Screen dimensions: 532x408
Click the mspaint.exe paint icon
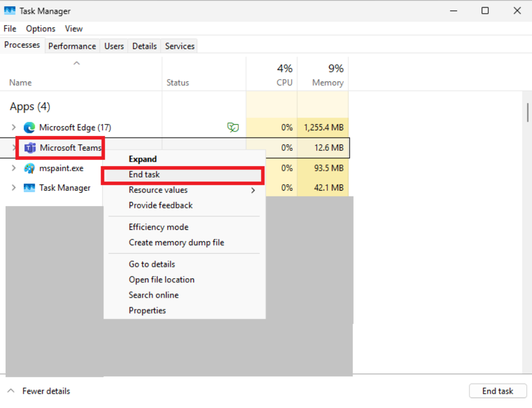(x=30, y=168)
